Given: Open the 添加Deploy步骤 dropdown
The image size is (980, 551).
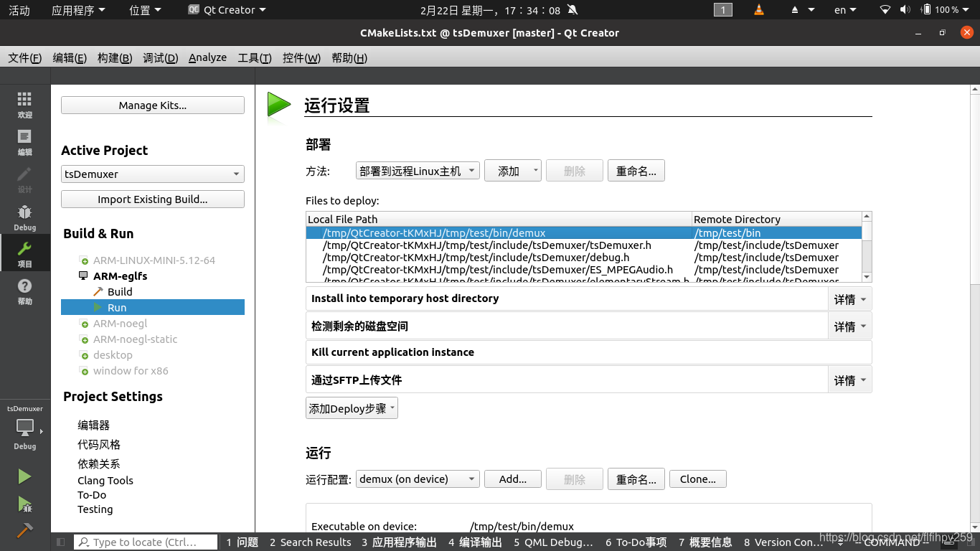Looking at the screenshot, I should pyautogui.click(x=352, y=408).
